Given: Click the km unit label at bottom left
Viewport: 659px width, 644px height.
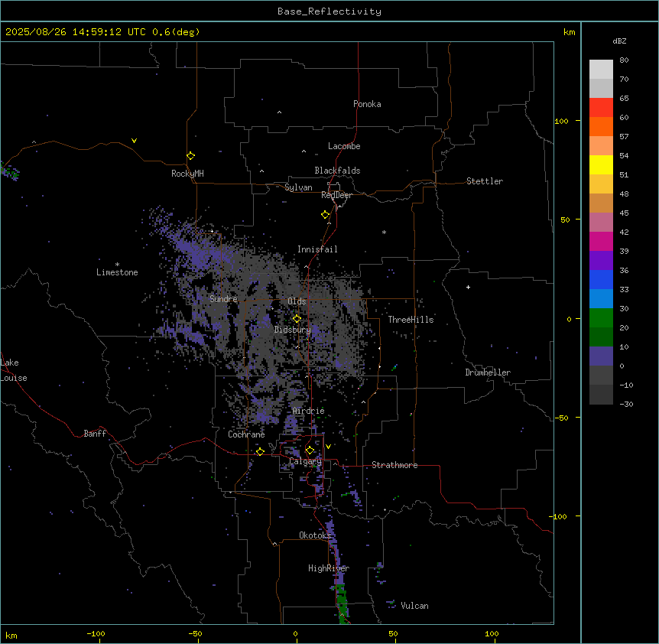Looking at the screenshot, I should pyautogui.click(x=11, y=636).
